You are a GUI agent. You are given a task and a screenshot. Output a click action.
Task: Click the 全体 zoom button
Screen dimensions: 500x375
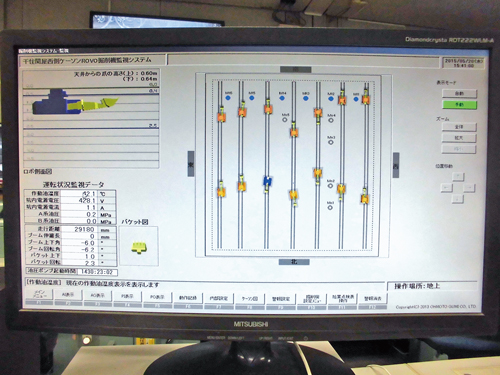[459, 127]
